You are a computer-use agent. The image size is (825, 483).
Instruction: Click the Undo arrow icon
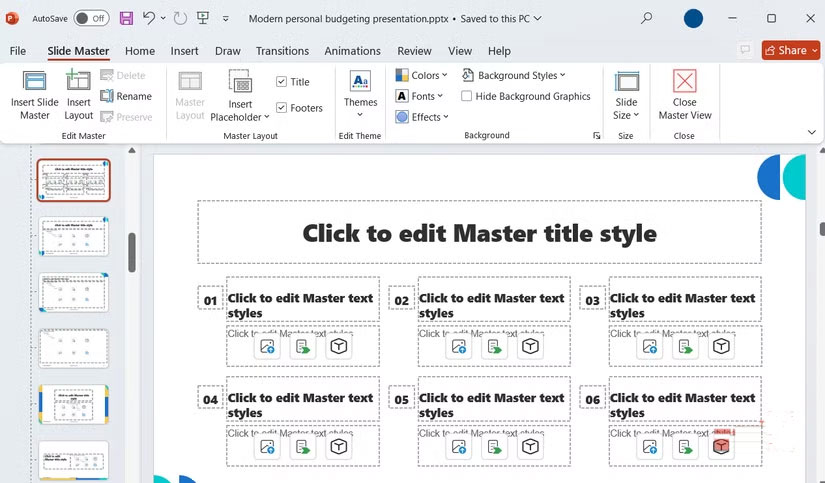tap(149, 18)
